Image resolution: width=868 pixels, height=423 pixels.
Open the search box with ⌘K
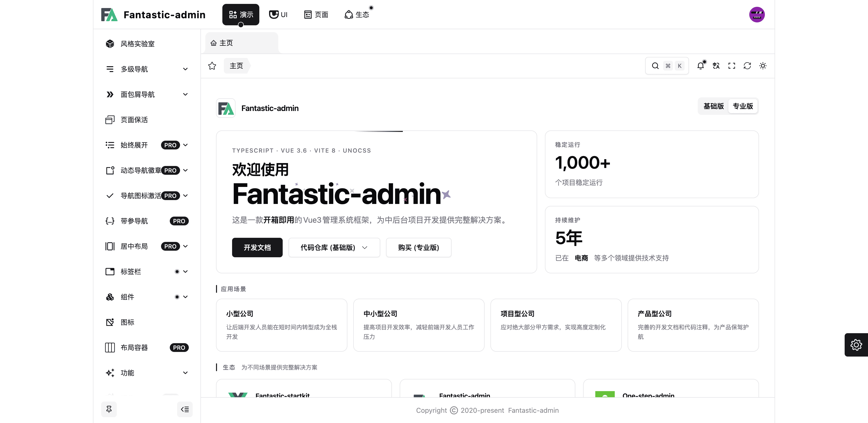coord(667,66)
